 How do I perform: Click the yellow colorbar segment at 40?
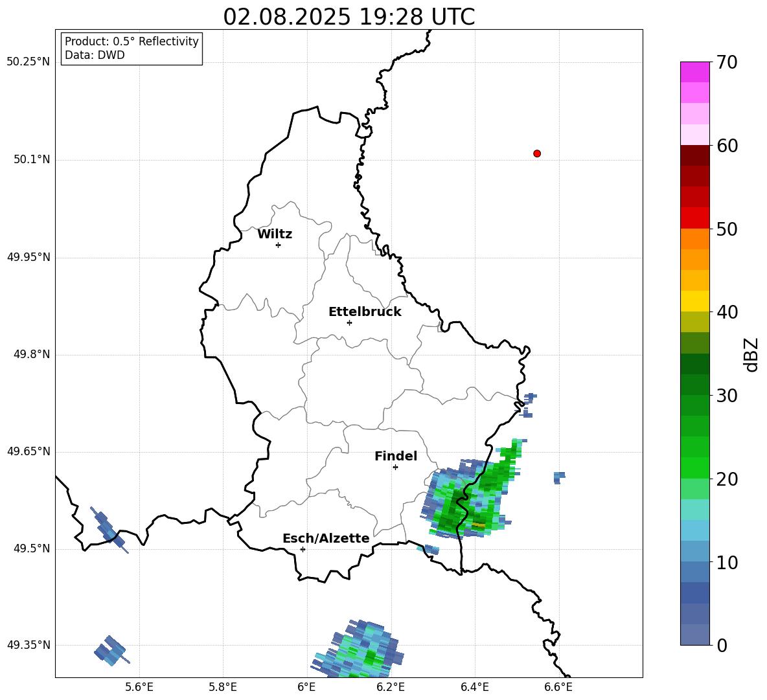click(x=694, y=301)
